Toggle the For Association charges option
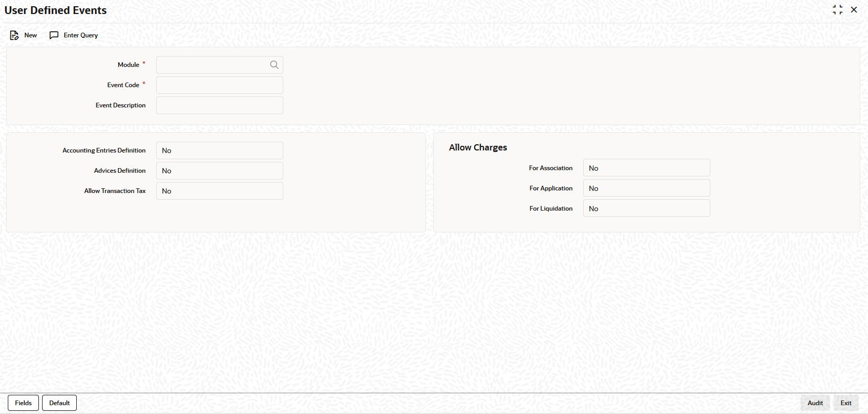Viewport: 868px width, 414px height. tap(646, 168)
